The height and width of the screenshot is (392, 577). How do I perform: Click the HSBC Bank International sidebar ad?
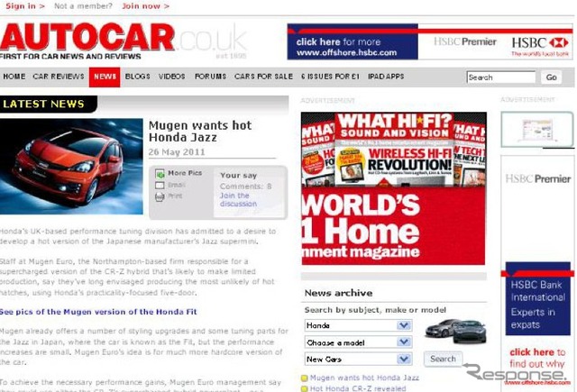coord(537,272)
